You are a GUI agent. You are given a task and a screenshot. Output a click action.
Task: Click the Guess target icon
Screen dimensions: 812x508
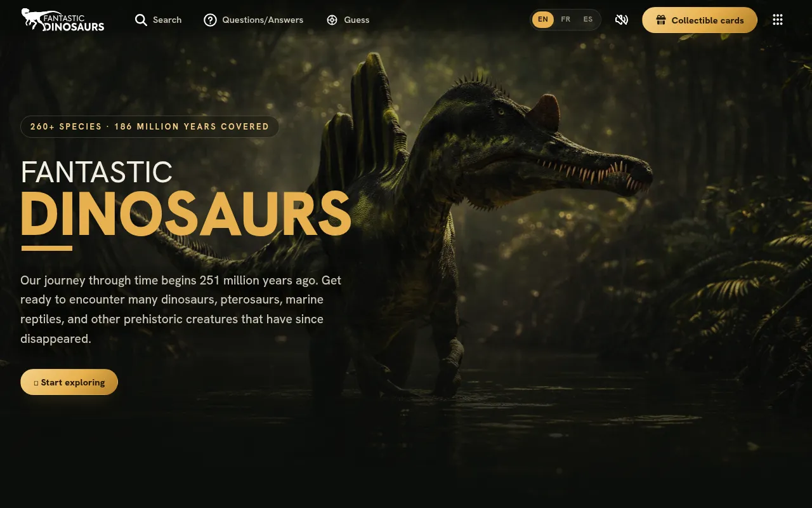[x=332, y=20]
